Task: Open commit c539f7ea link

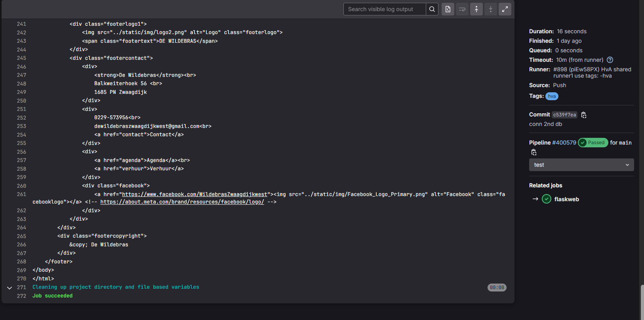Action: pos(564,115)
